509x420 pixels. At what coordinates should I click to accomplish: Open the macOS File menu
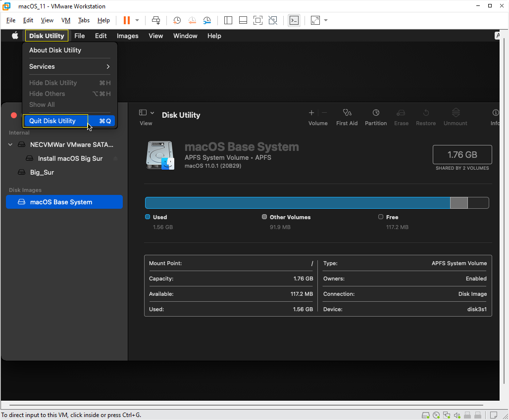click(x=80, y=36)
